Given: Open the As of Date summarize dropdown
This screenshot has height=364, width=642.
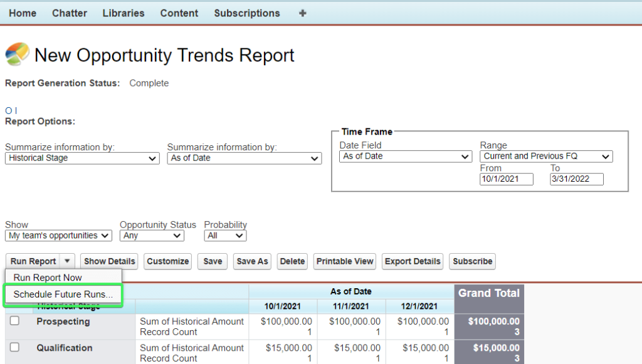Looking at the screenshot, I should pyautogui.click(x=245, y=159).
